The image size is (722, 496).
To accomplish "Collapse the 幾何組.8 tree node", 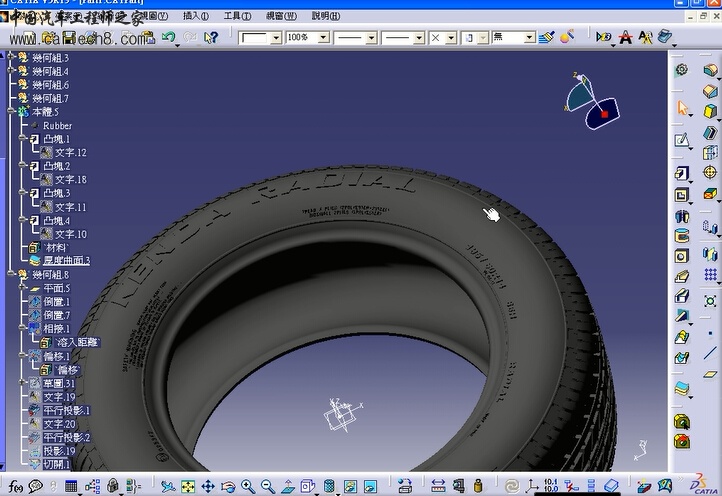I will pos(11,274).
